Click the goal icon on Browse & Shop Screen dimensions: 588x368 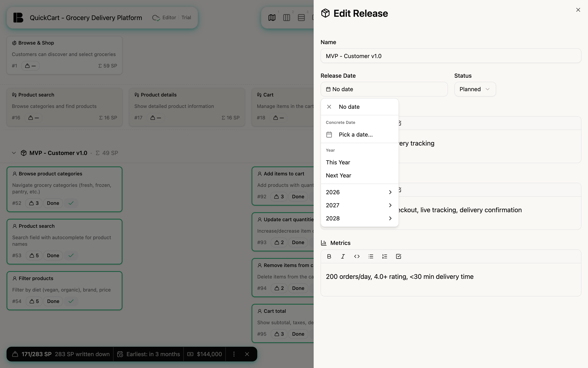pyautogui.click(x=14, y=43)
